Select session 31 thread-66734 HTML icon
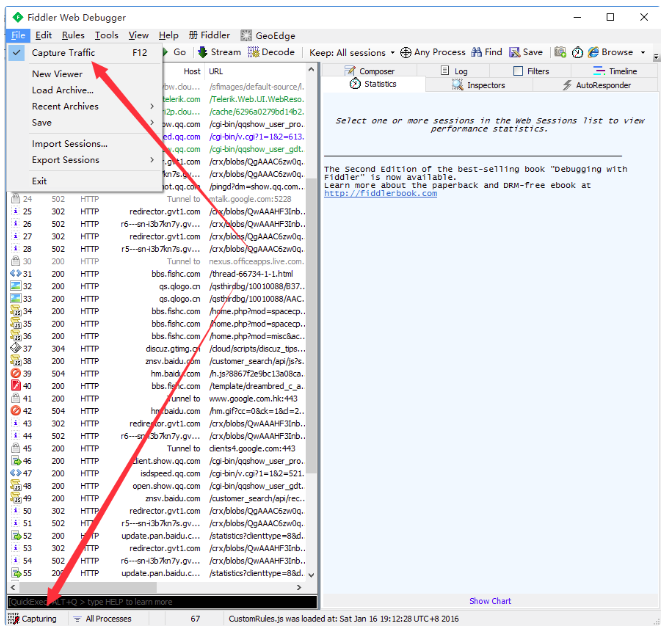Screen dimensions: 664x629 (16, 274)
